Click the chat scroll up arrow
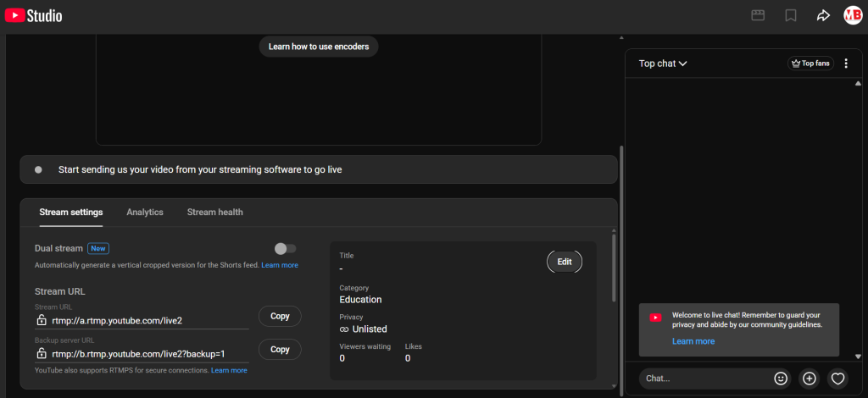This screenshot has width=868, height=398. tap(858, 84)
